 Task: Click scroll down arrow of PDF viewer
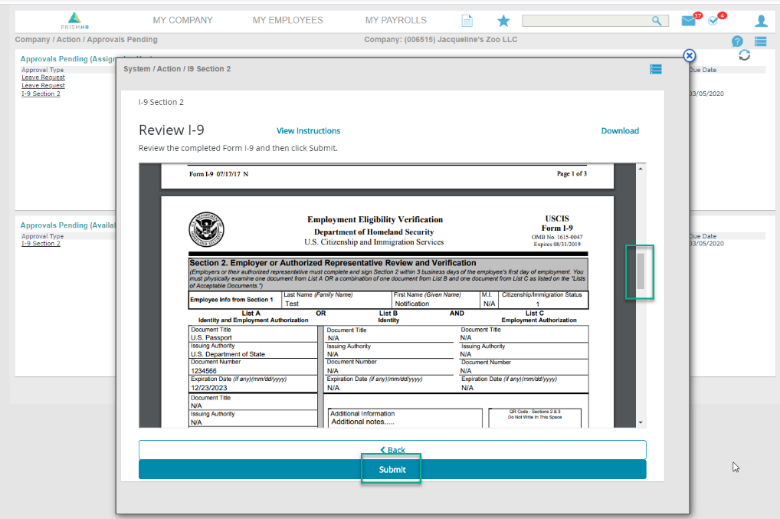[641, 422]
